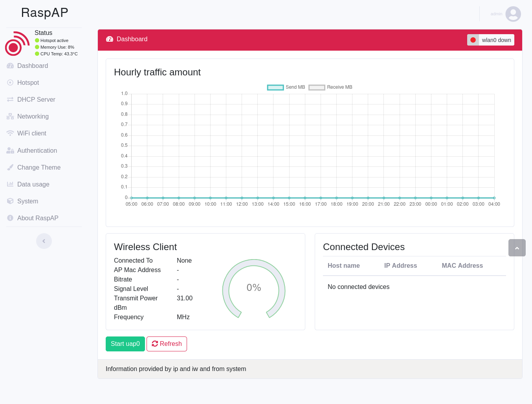Click the Refresh button
The width and height of the screenshot is (532, 404).
tap(167, 344)
